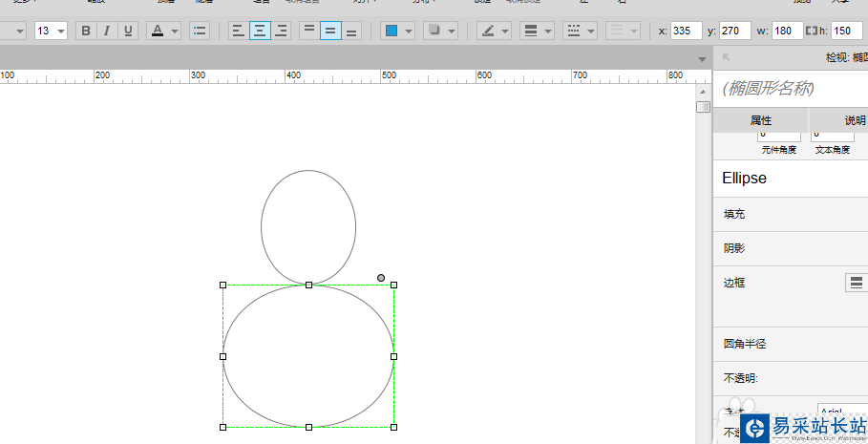Expand the line width dropdown

(x=548, y=31)
